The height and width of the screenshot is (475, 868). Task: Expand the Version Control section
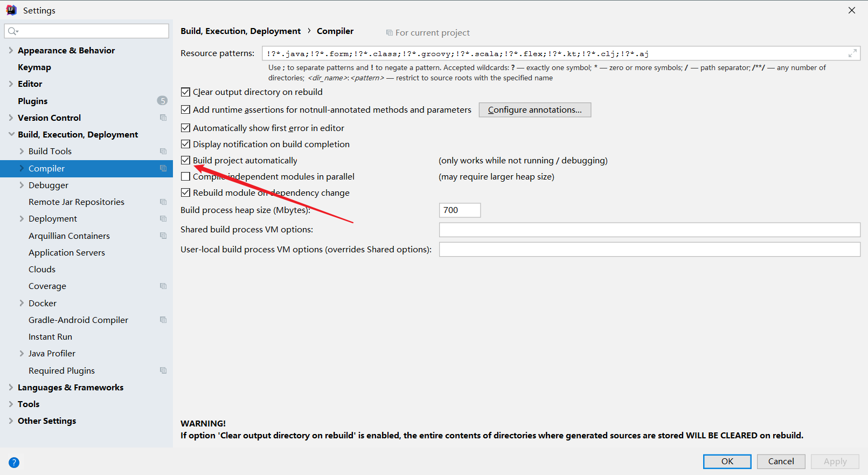click(x=11, y=118)
